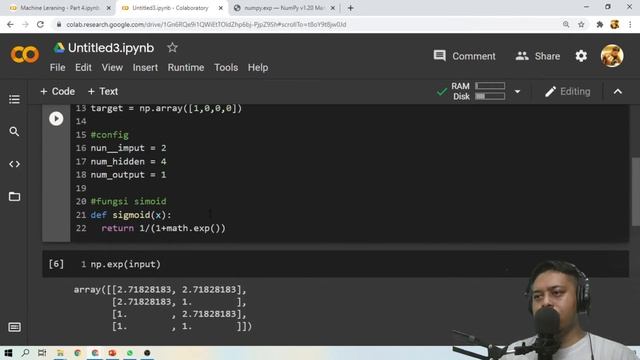Click the Disk usage bar
Screen dimensions: 640x360
click(490, 97)
